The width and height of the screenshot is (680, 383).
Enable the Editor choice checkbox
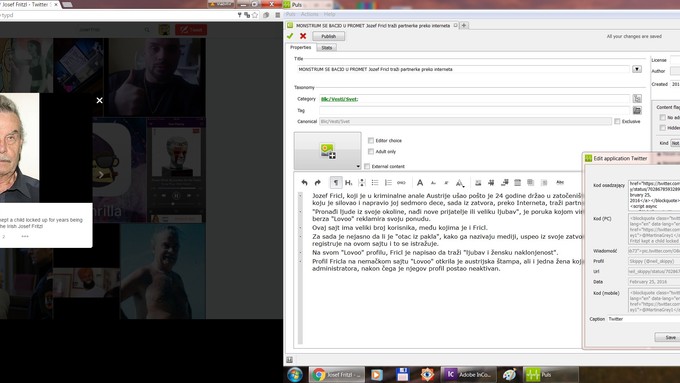tap(371, 141)
